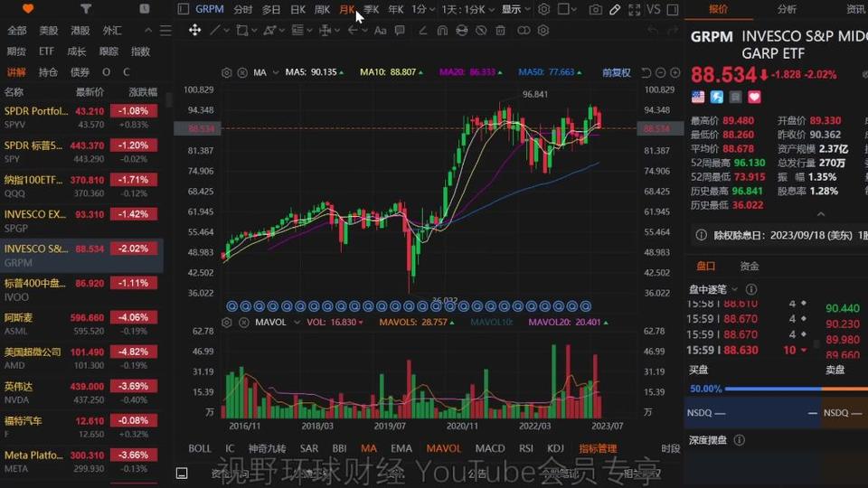Open the 英伟达 NVDA watchlist row
Image resolution: width=868 pixels, height=488 pixels.
pyautogui.click(x=82, y=392)
